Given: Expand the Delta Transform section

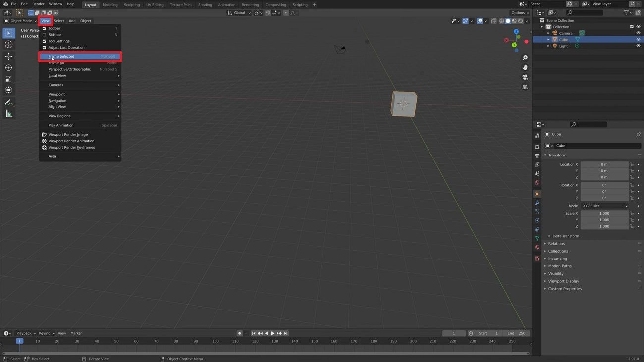Looking at the screenshot, I should [565, 236].
